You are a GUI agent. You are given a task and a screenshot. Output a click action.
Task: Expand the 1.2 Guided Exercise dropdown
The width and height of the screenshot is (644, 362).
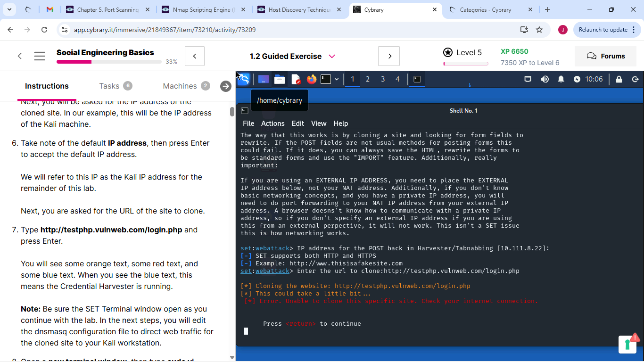pyautogui.click(x=332, y=56)
